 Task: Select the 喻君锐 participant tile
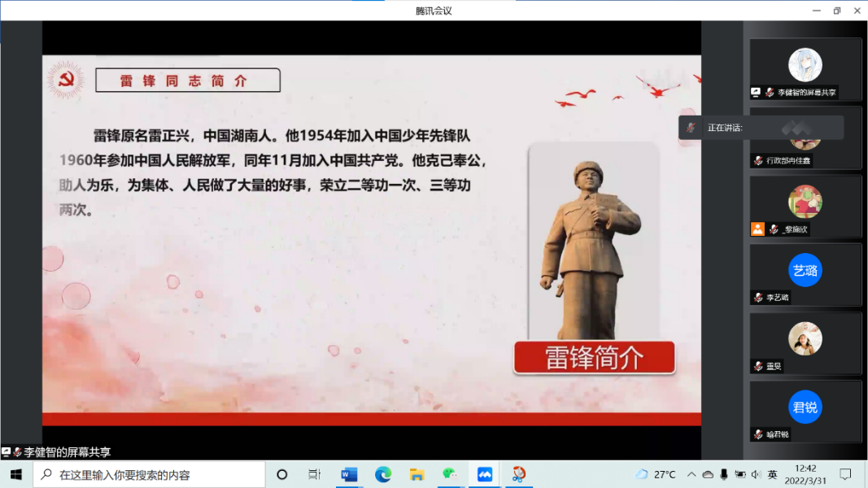(x=805, y=412)
